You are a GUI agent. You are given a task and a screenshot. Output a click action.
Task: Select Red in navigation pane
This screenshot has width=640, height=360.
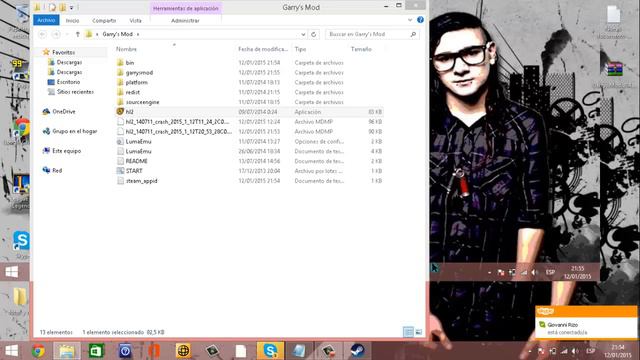pos(57,170)
